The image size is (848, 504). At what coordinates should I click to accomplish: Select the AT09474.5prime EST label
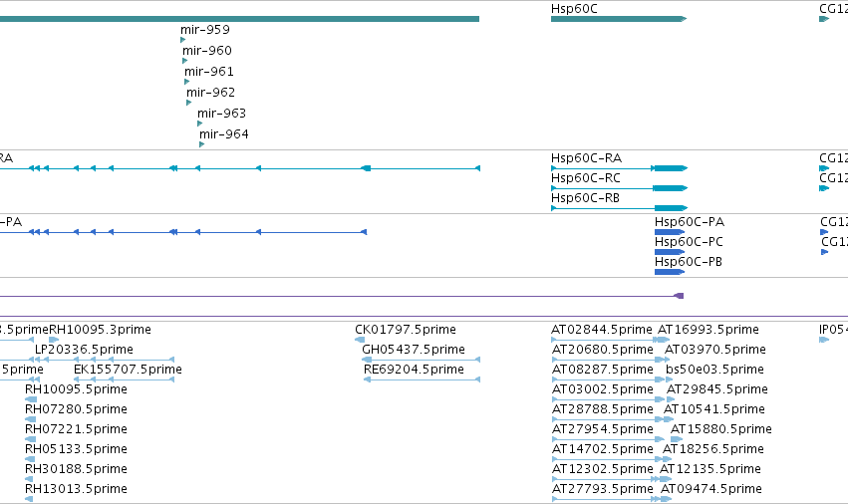point(711,489)
